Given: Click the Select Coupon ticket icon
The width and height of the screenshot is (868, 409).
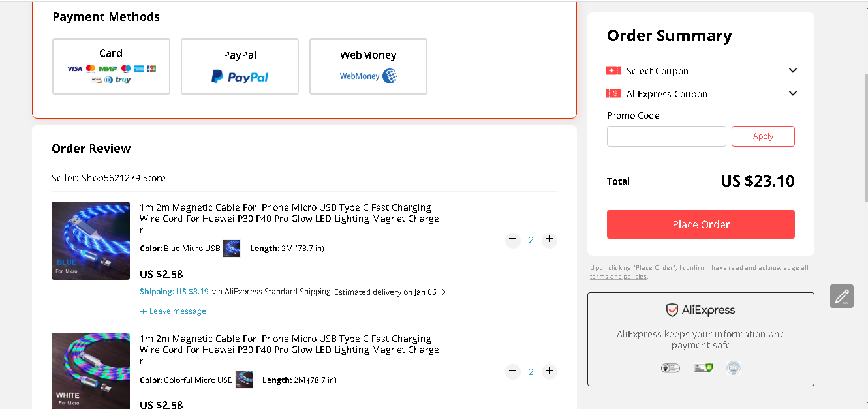Looking at the screenshot, I should [613, 70].
